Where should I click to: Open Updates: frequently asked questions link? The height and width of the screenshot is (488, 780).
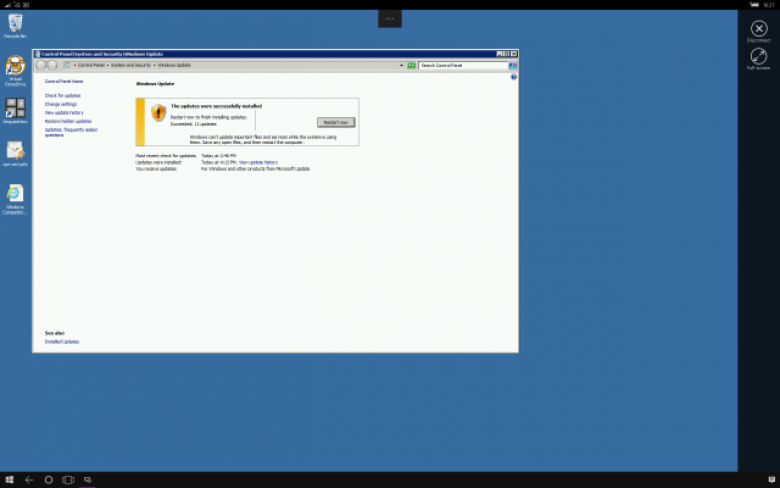[71, 132]
